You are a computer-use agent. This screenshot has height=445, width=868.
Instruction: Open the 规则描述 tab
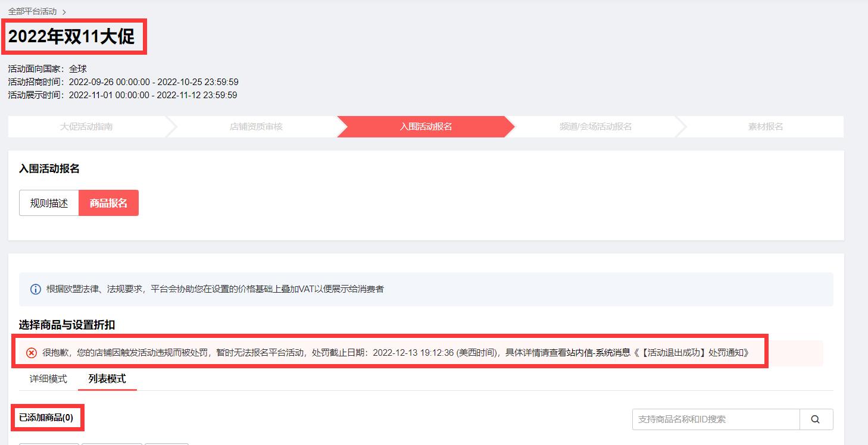point(49,202)
